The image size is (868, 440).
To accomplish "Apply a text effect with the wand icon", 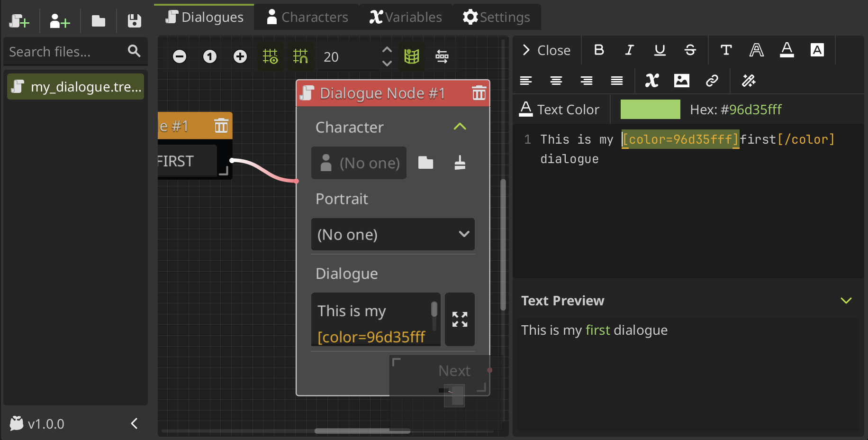I will pyautogui.click(x=749, y=81).
